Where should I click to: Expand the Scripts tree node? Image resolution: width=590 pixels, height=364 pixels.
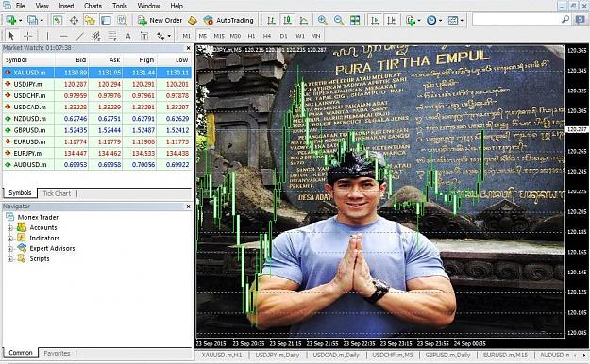tap(10, 259)
